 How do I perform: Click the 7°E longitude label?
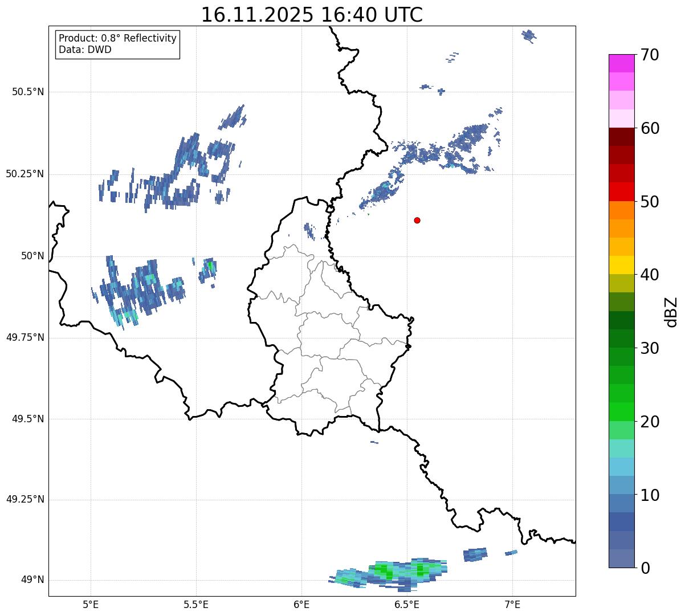(512, 604)
